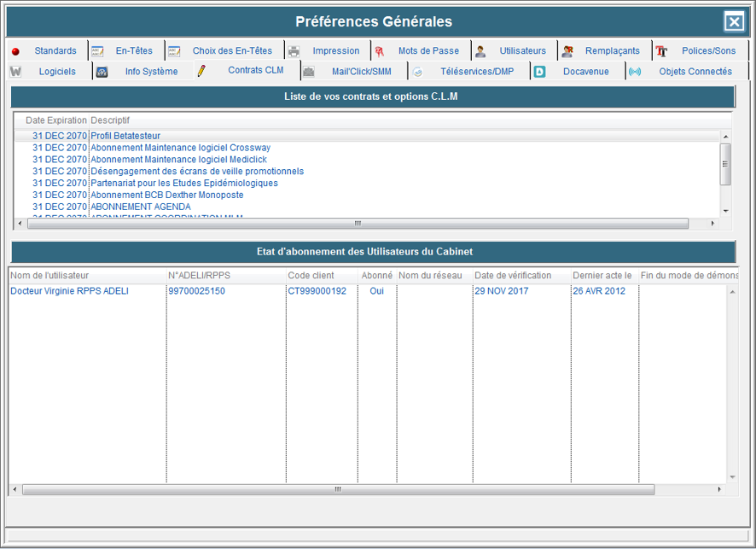Click the Objets Connectés wireless icon
Screen dimensions: 756x549
coord(635,72)
